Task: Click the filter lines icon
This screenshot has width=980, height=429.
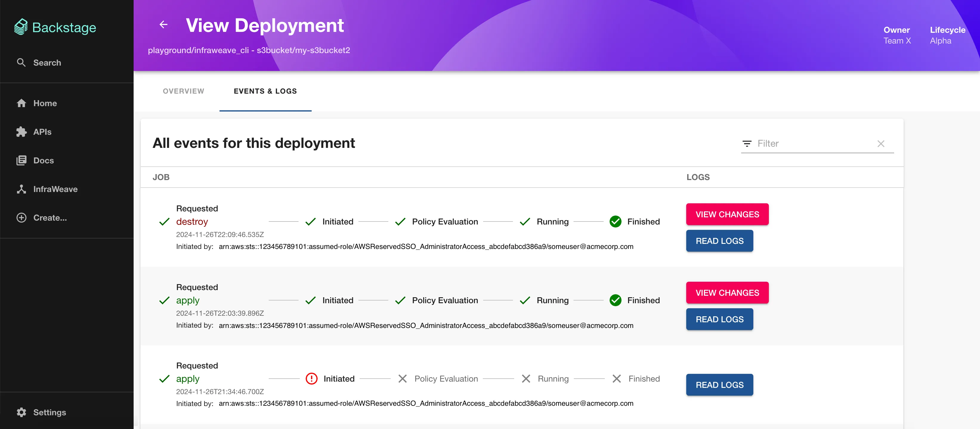Action: pyautogui.click(x=747, y=144)
